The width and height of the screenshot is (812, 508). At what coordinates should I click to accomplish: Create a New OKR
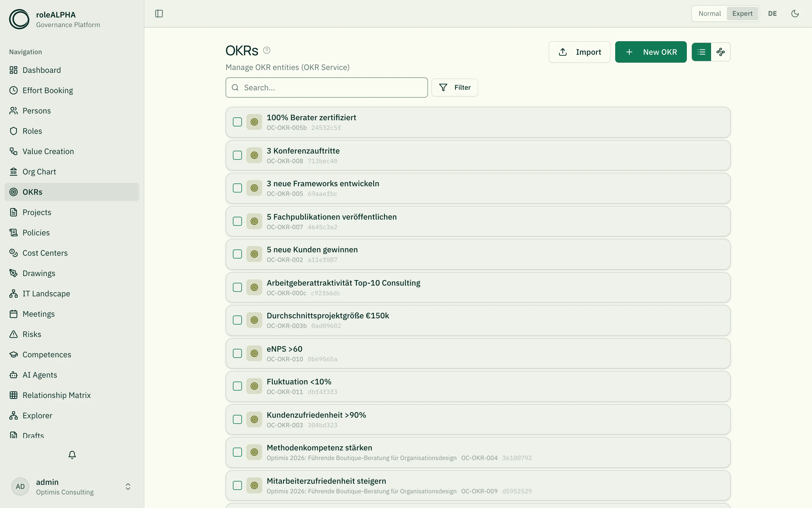(651, 52)
